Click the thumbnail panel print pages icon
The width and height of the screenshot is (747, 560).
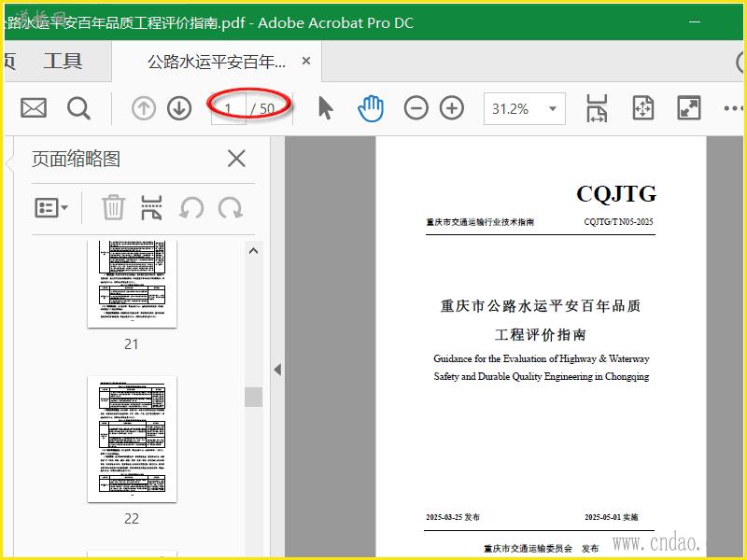coord(151,207)
